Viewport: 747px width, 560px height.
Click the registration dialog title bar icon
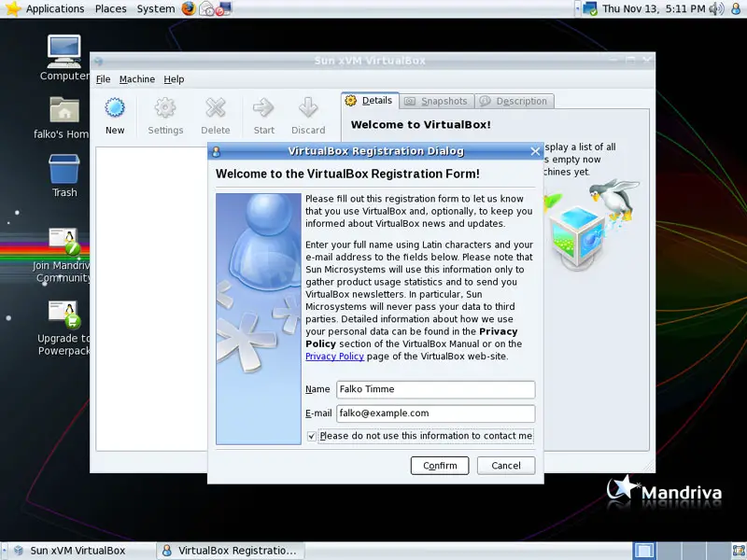pyautogui.click(x=217, y=151)
